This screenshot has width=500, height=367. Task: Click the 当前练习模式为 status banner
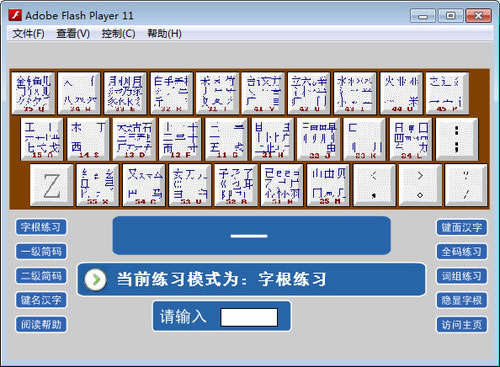click(252, 279)
